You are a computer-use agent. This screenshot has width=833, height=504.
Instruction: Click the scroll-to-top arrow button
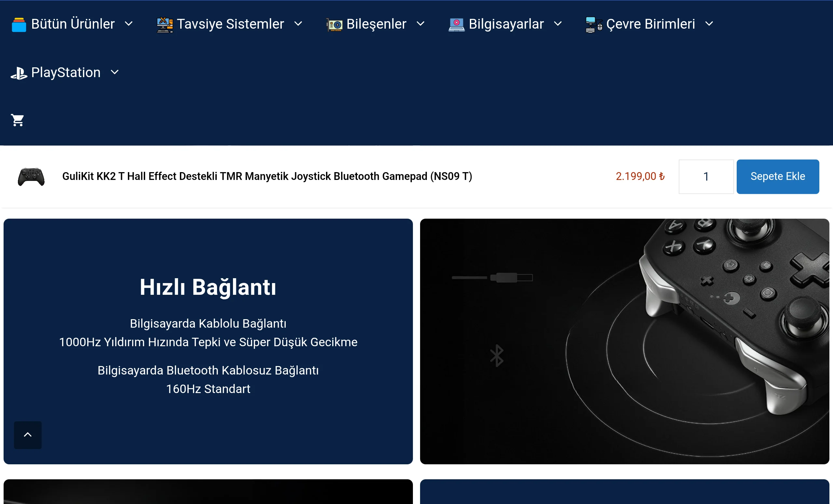28,435
